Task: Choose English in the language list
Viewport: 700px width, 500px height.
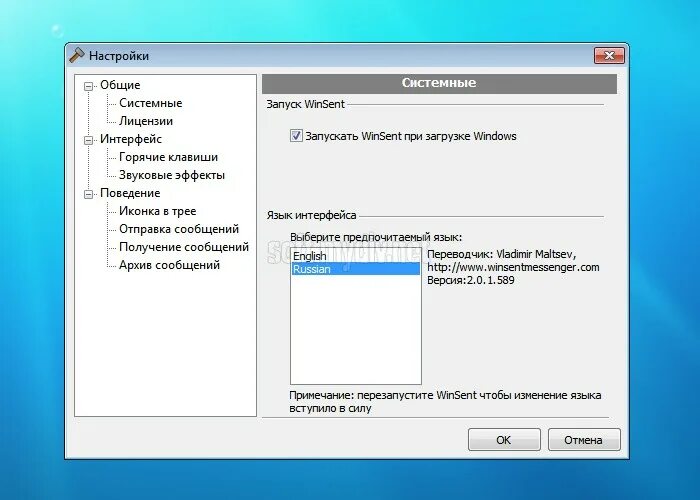Action: coord(355,256)
